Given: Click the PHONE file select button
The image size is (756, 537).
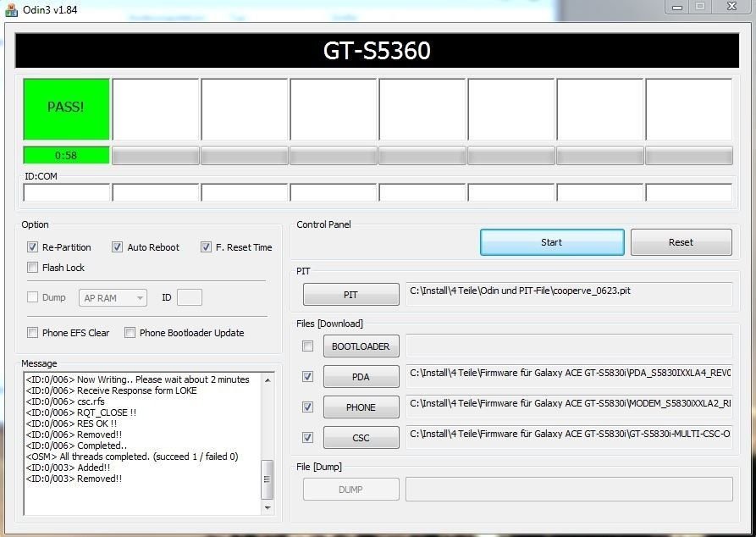Looking at the screenshot, I should tap(361, 407).
